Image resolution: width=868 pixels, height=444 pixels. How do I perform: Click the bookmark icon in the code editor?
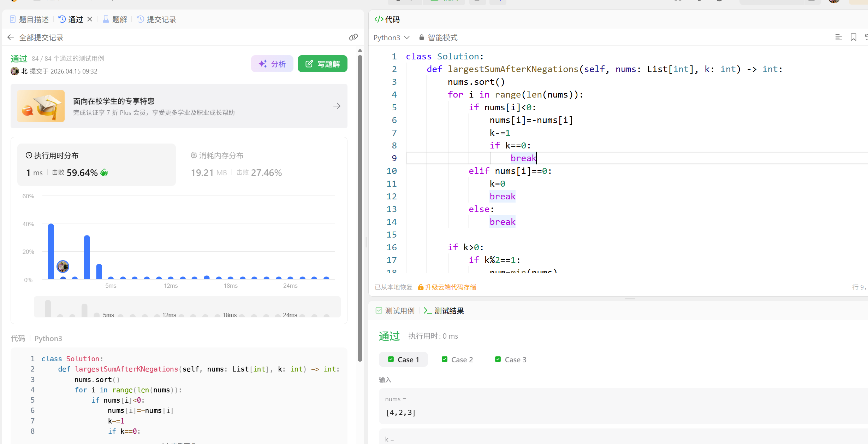[x=854, y=37]
